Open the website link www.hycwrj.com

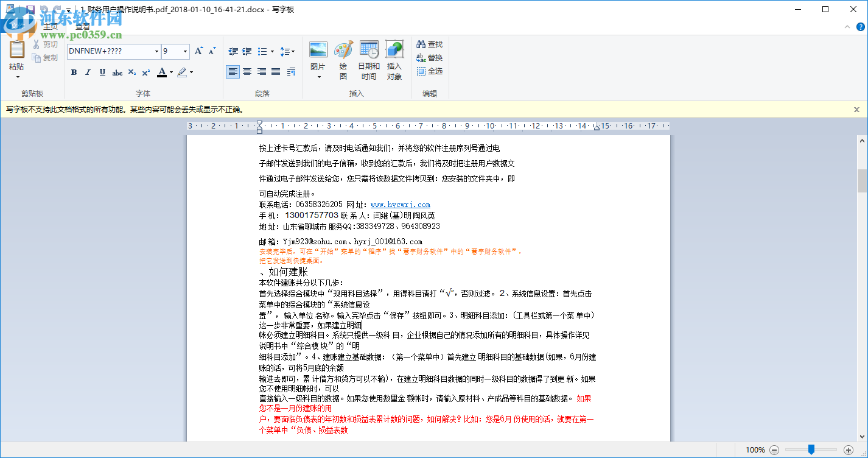click(399, 204)
